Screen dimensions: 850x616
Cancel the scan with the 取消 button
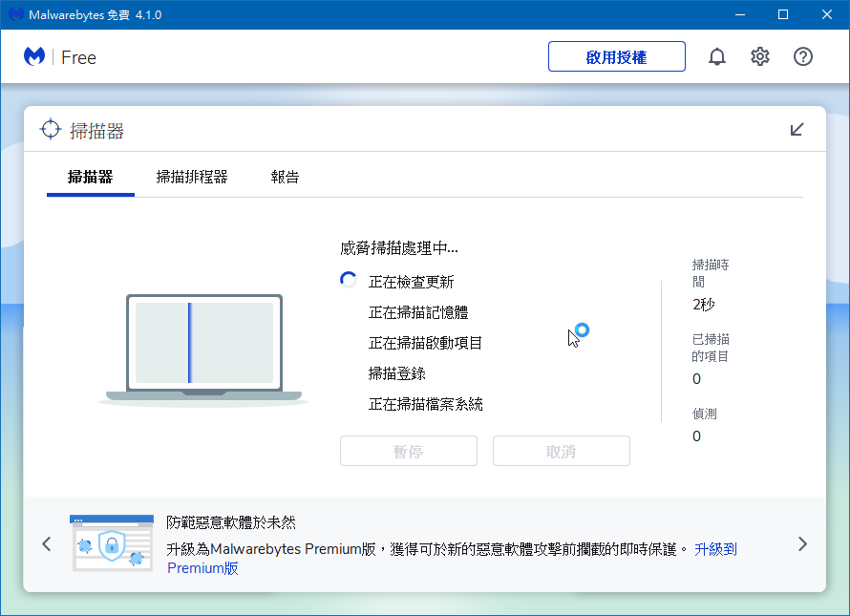tap(561, 451)
